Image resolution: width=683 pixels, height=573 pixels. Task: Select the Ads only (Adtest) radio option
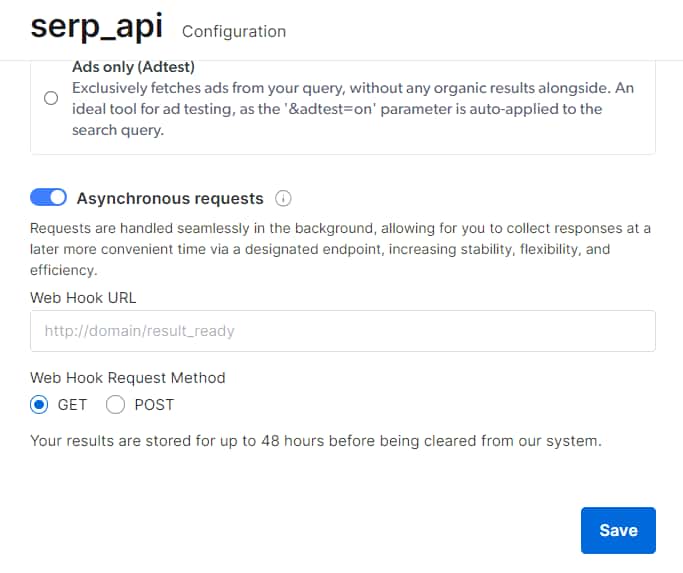pos(51,98)
